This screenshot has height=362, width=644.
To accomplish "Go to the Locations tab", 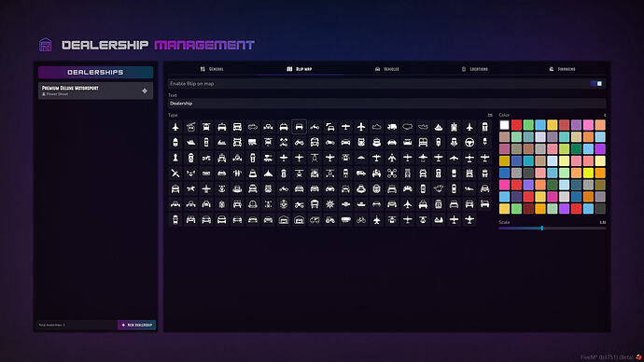I will click(475, 69).
